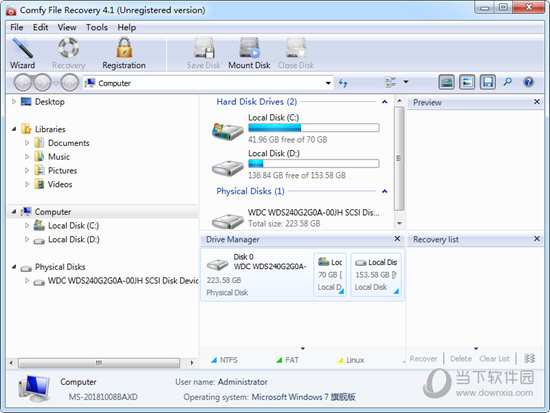
Task: Close the Recovery list panel
Action: [x=537, y=239]
